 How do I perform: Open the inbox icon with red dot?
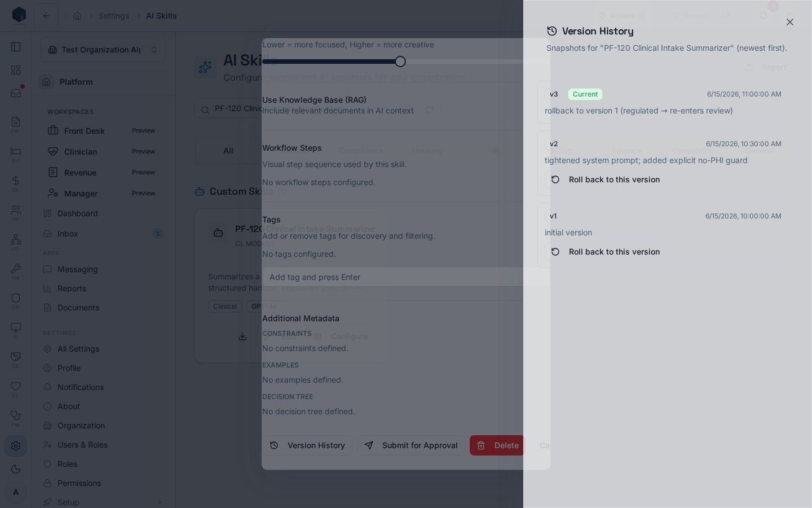(16, 93)
